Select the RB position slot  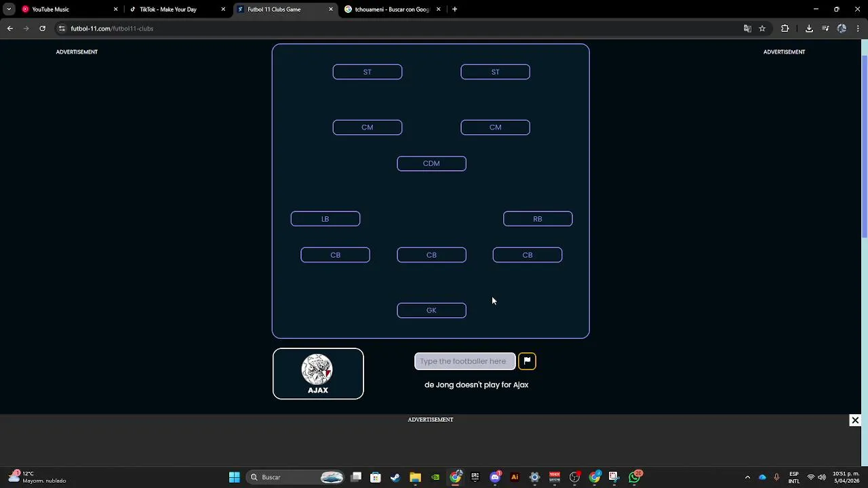tap(538, 219)
